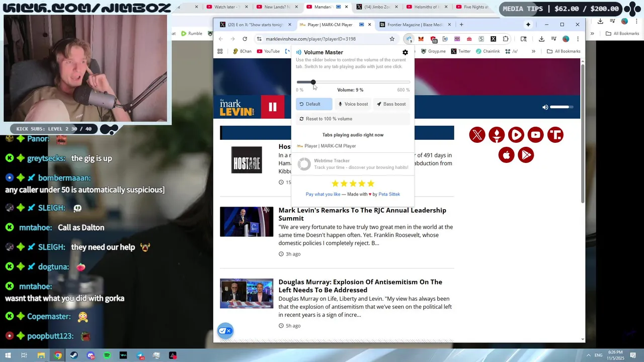Open Mark Levin Apple app icon
Screen dimensions: 644x362
point(507,155)
